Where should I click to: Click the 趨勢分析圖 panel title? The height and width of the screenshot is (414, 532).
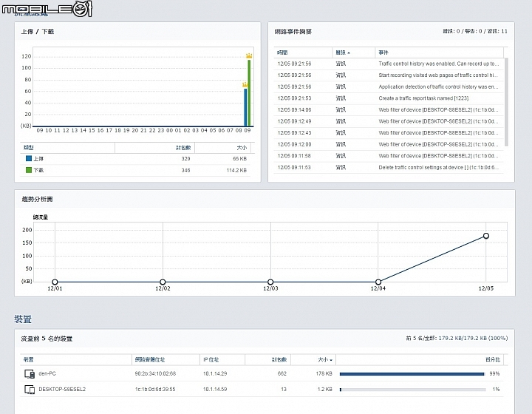click(x=38, y=199)
